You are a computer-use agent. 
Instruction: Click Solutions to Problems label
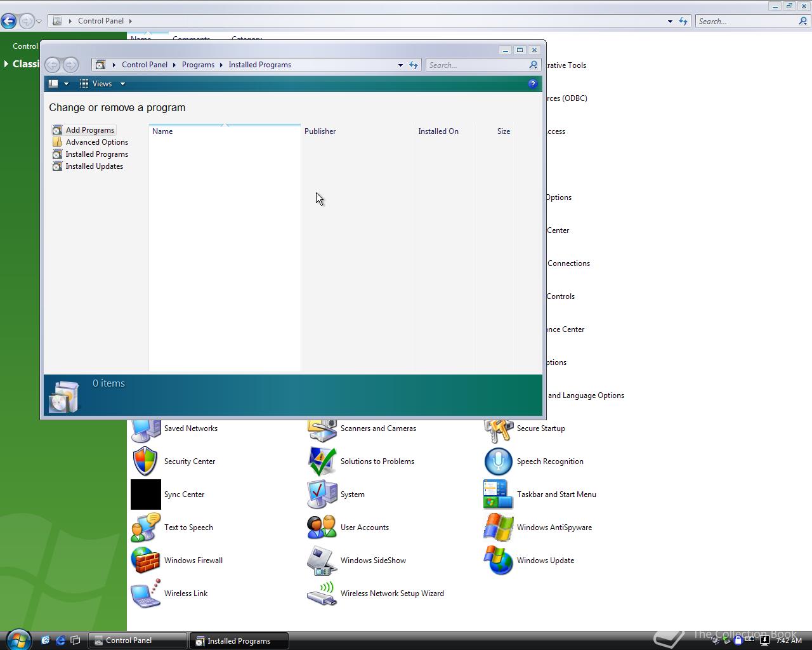[377, 461]
